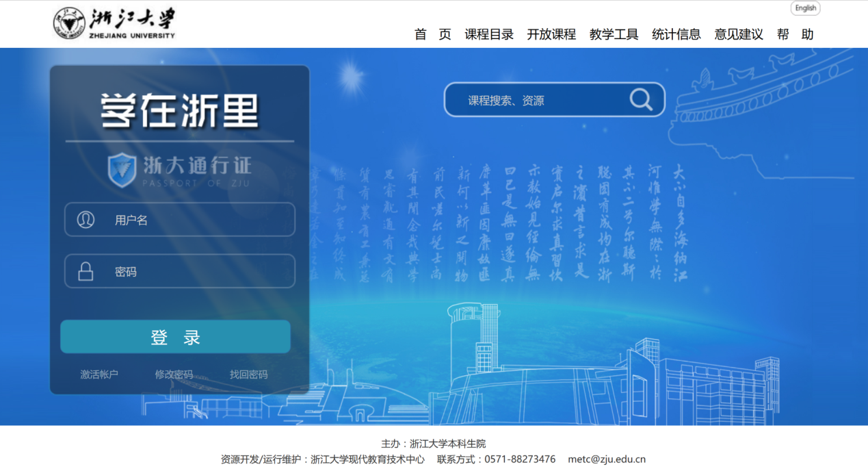Select the 教学工具 teaching tools menu
Screen dimensions: 868x469
point(614,34)
